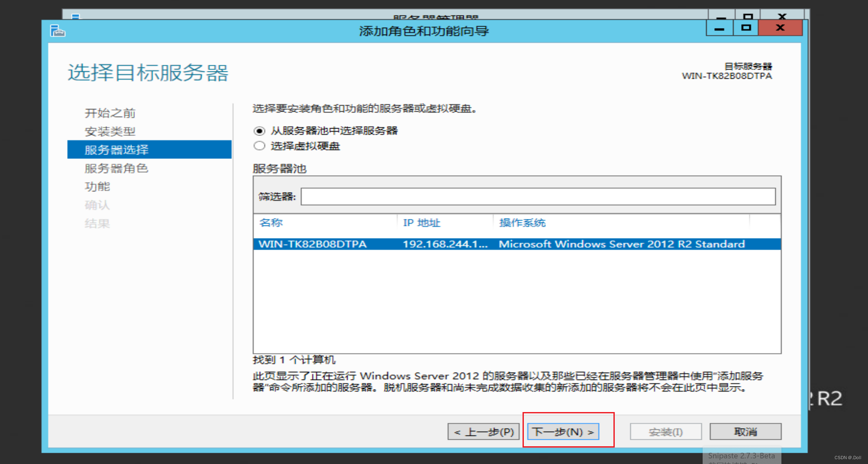Open the '服务器角色' wizard step
Screen dimensions: 868x464
pos(116,168)
